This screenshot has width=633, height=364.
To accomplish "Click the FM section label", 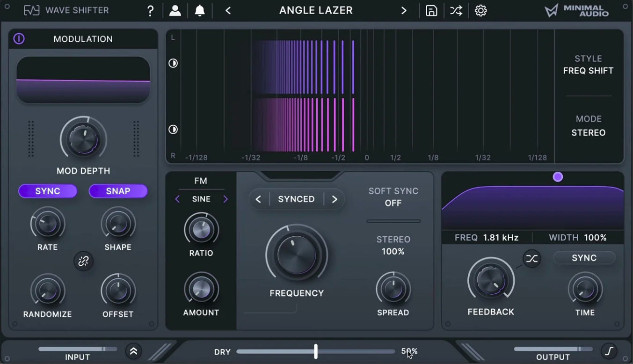I will [x=201, y=181].
